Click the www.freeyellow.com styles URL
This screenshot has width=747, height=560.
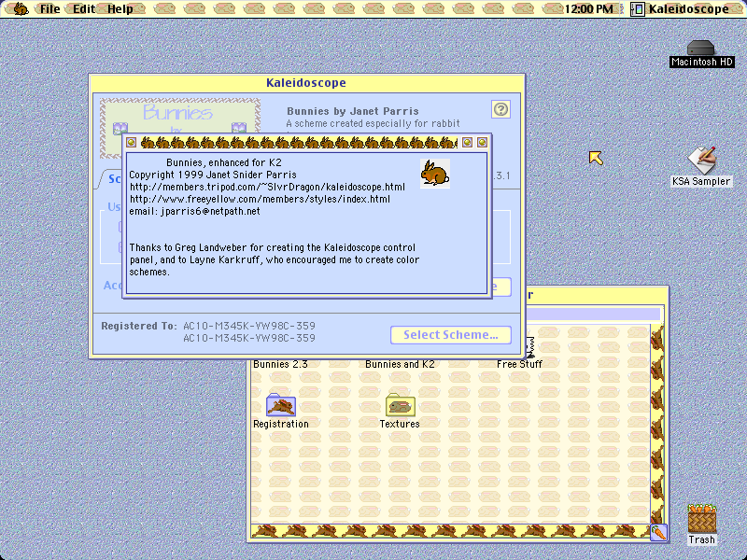coord(261,199)
